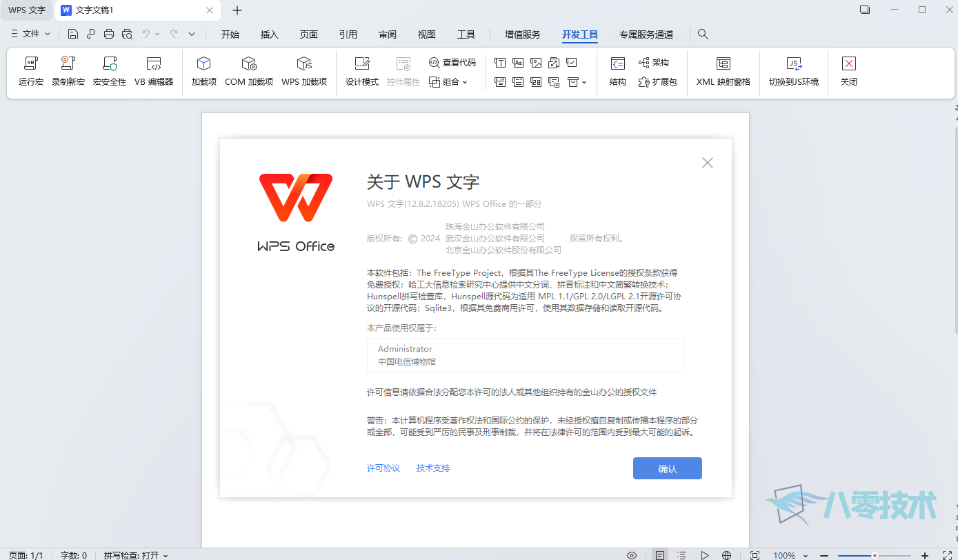Viewport: 958px width, 560px height.
Task: Open the spell check (拼写检查) dropdown
Action: pos(136,555)
